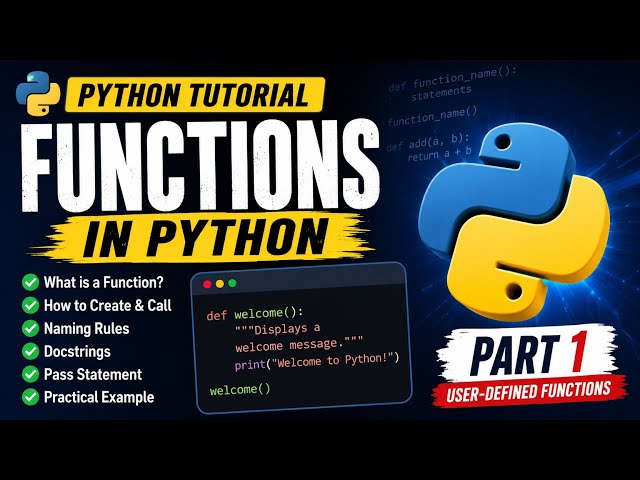Click the faint statements text
The width and height of the screenshot is (640, 480).
coord(441,93)
